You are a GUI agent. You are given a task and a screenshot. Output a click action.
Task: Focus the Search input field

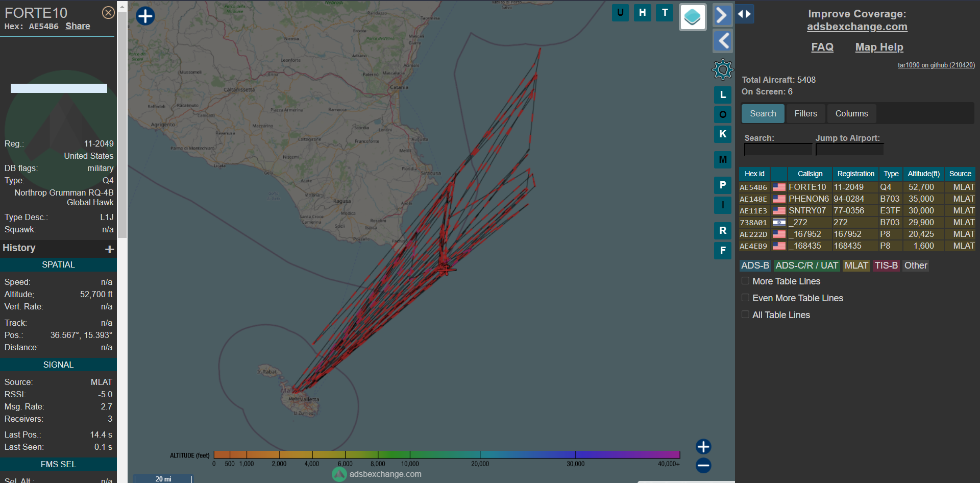pos(778,149)
